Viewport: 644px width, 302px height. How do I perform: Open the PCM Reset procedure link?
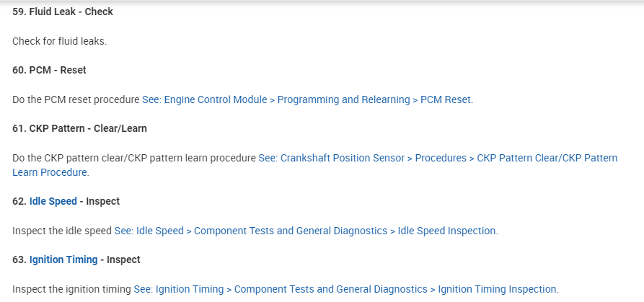coord(446,99)
